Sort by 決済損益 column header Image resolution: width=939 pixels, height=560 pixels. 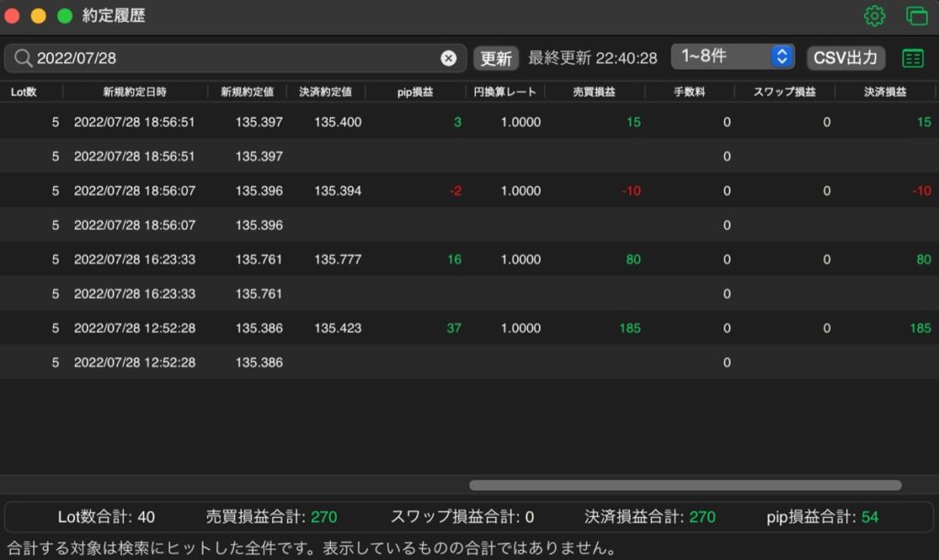885,92
